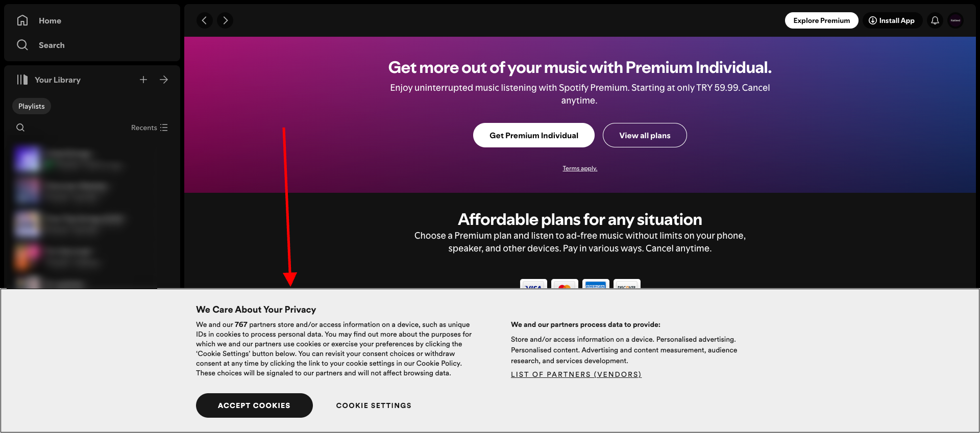Open your profile avatar icon
Image resolution: width=980 pixels, height=433 pixels.
click(955, 20)
